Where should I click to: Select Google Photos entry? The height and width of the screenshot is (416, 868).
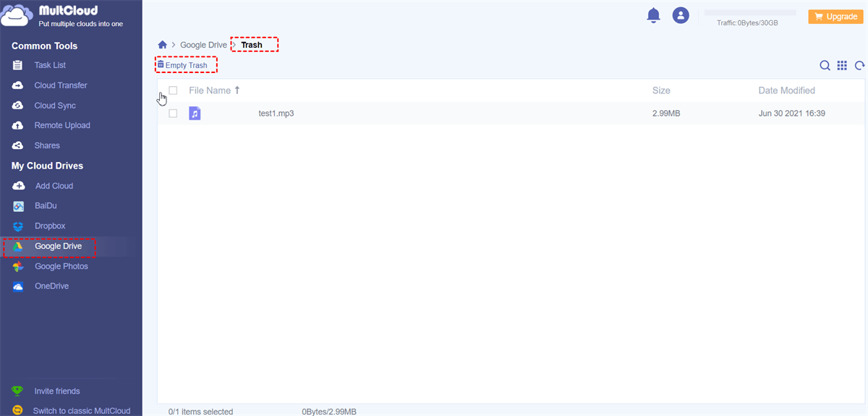[61, 266]
